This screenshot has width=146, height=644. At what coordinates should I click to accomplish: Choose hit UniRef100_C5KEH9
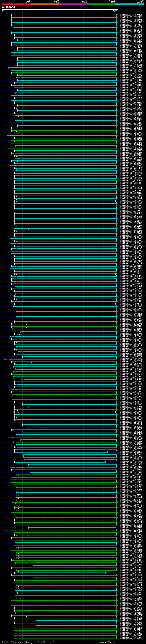pyautogui.click(x=131, y=502)
